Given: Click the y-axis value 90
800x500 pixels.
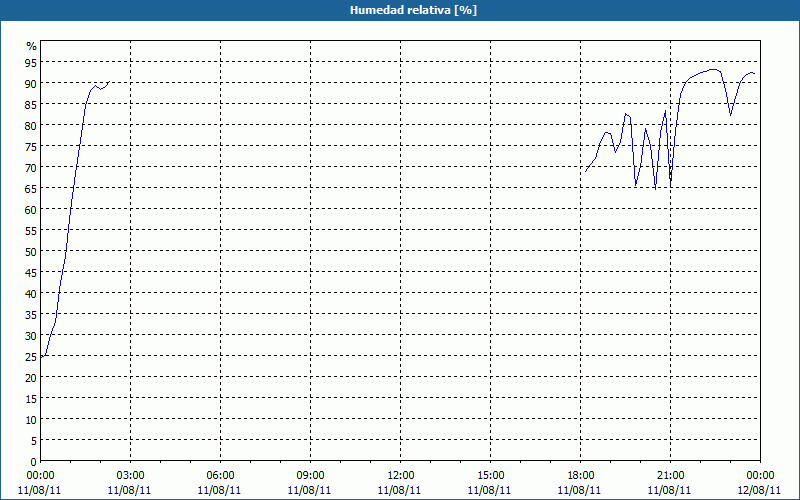Looking at the screenshot, I should point(31,83).
